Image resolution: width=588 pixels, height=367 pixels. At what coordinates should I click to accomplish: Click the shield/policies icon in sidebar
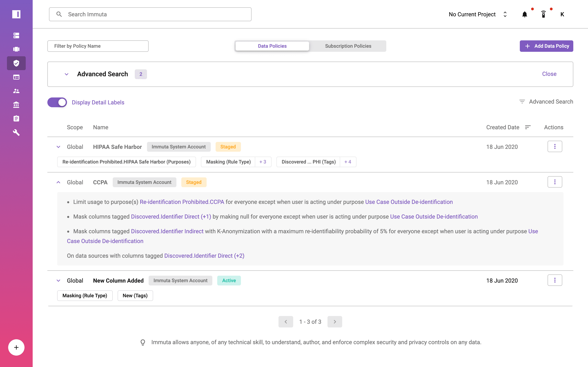pos(16,63)
